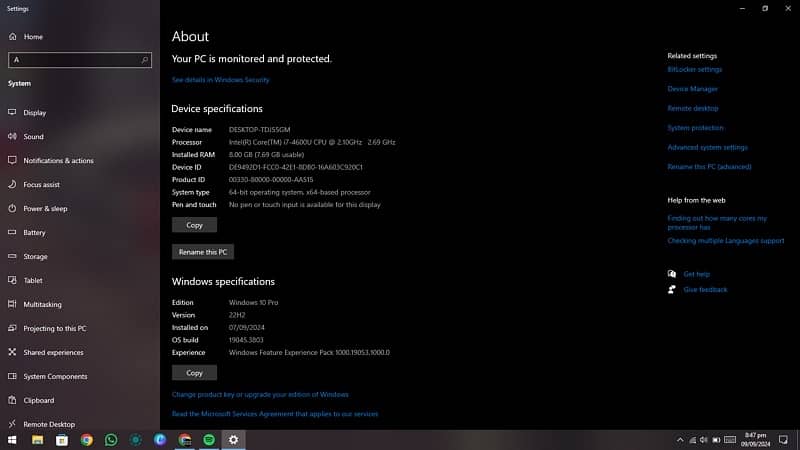The width and height of the screenshot is (800, 450).
Task: Open Focus assist settings
Action: click(41, 185)
